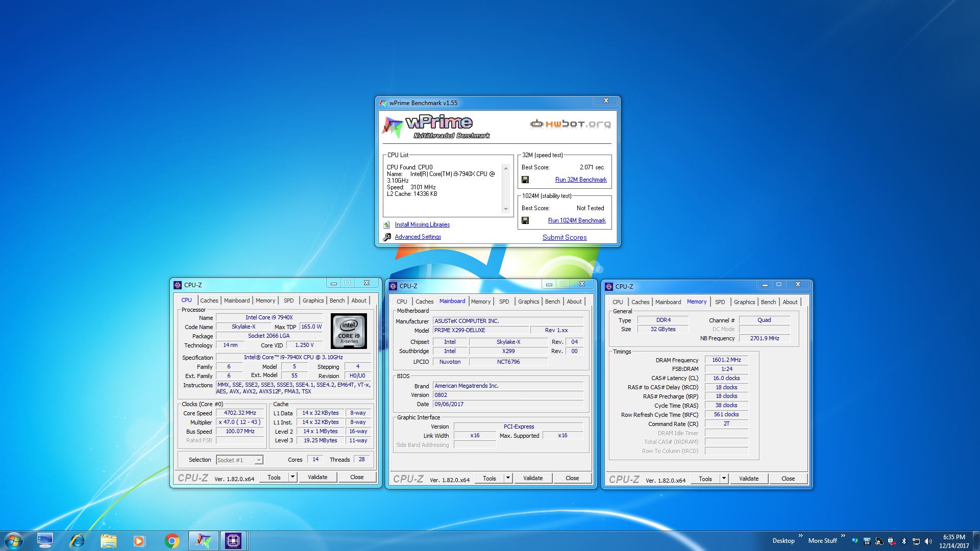Viewport: 980px width, 551px height.
Task: Switch to CPU-Z via its taskbar icon
Action: coord(233,541)
